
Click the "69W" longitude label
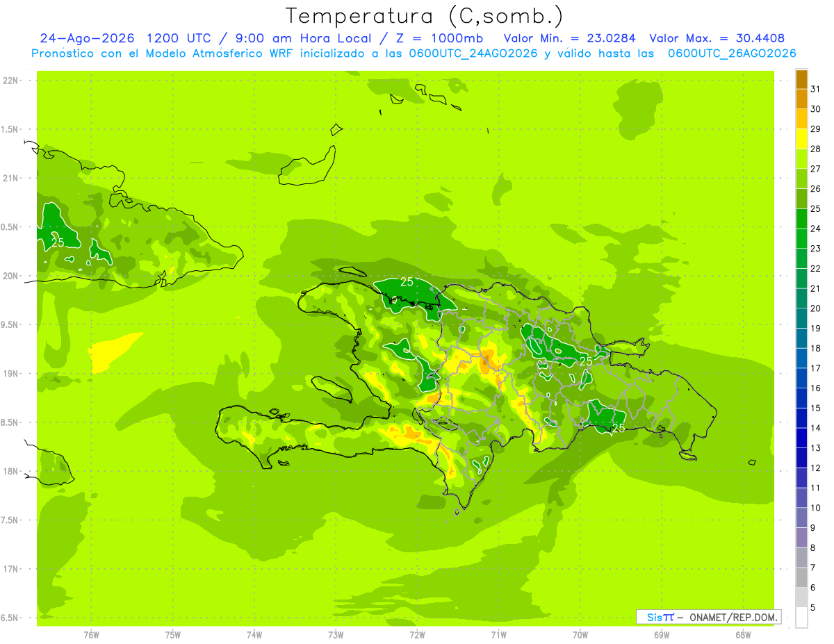point(662,634)
